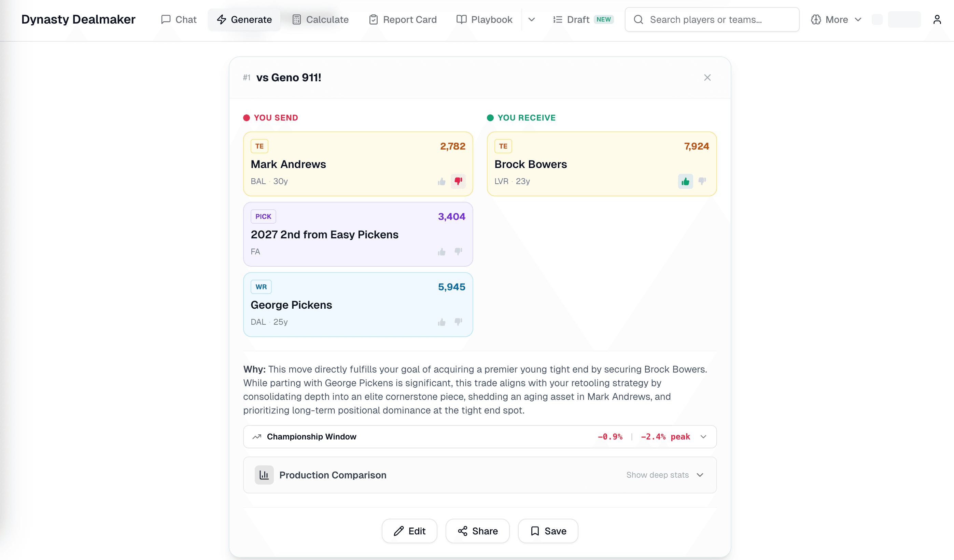The height and width of the screenshot is (560, 954).
Task: Go to the Report Card tab
Action: coord(403,19)
